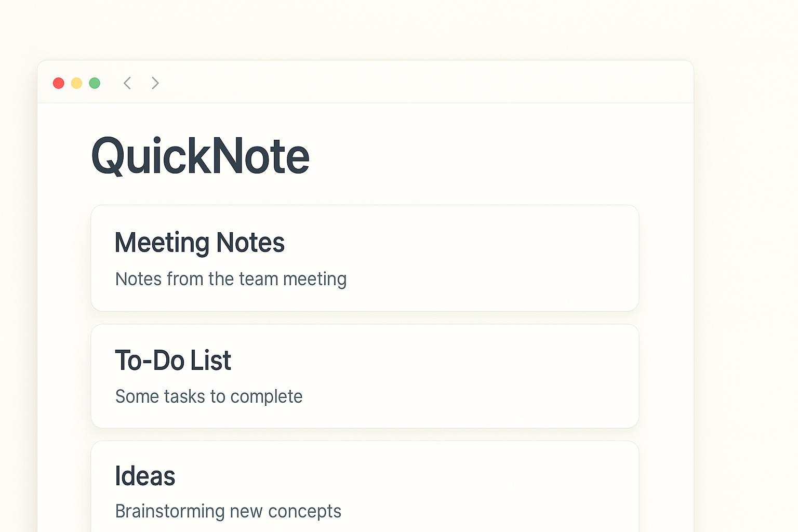The image size is (798, 532).
Task: Open the To-Do List card
Action: pos(365,376)
